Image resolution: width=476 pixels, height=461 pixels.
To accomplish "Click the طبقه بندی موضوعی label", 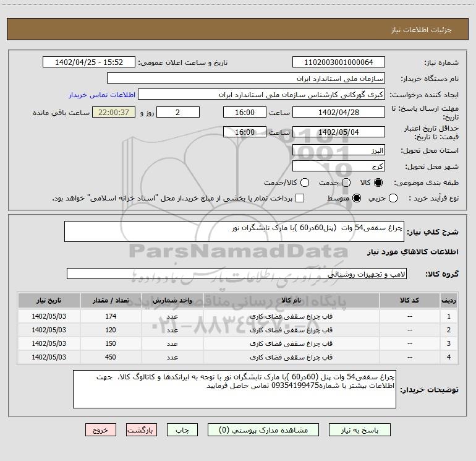I will point(426,183).
